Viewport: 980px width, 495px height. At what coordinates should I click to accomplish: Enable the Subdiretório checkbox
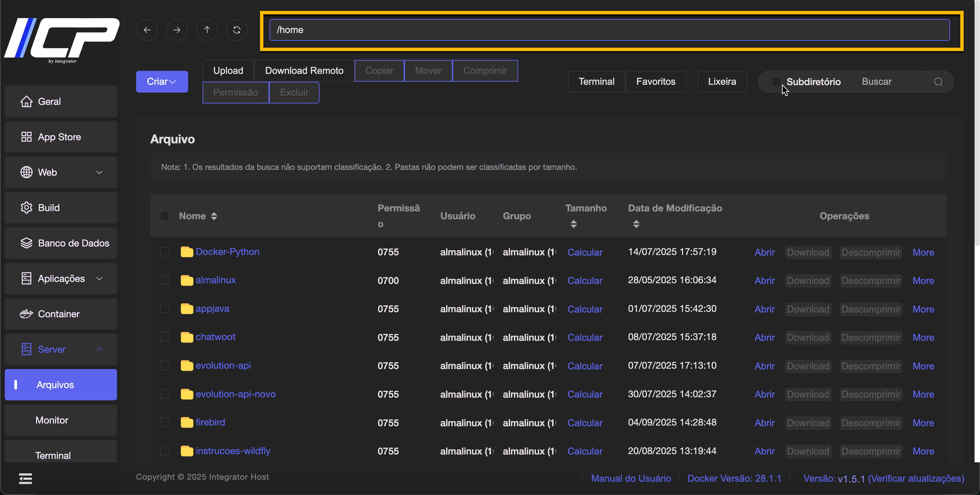776,81
